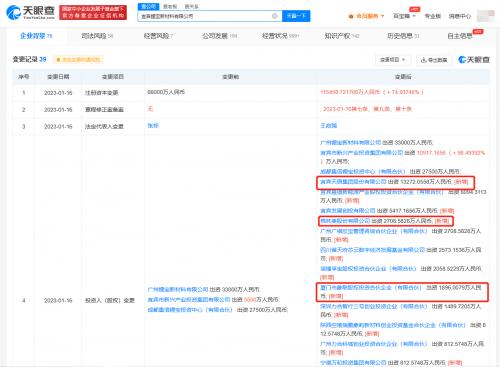Screen dimensions: 500x367
Task: Open the former legal representative link in row 3
Action: 153,125
